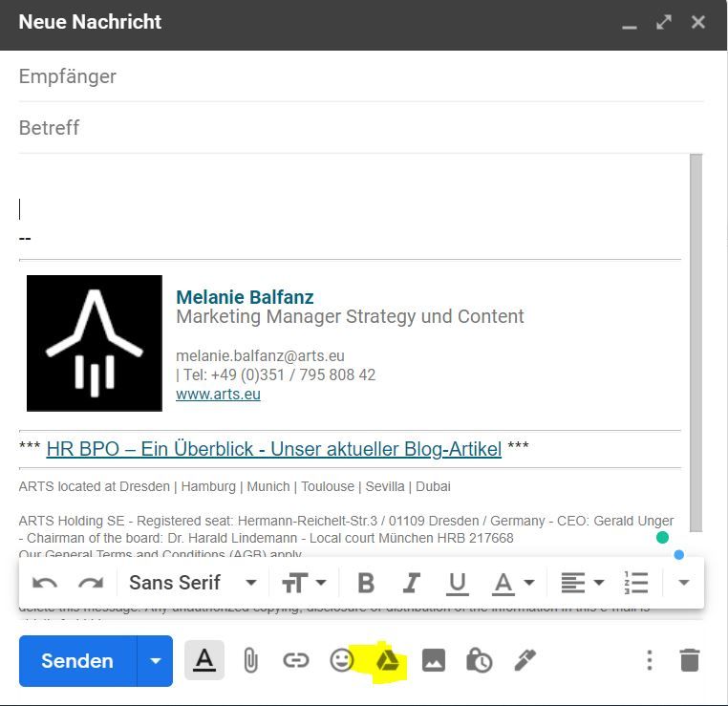728x706 pixels.
Task: Toggle bold formatting
Action: pyautogui.click(x=366, y=583)
